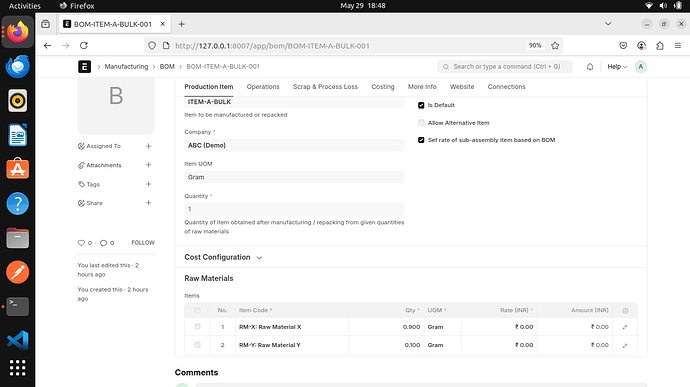Add an attachment with the plus icon
This screenshot has width=690, height=387.
coord(149,165)
